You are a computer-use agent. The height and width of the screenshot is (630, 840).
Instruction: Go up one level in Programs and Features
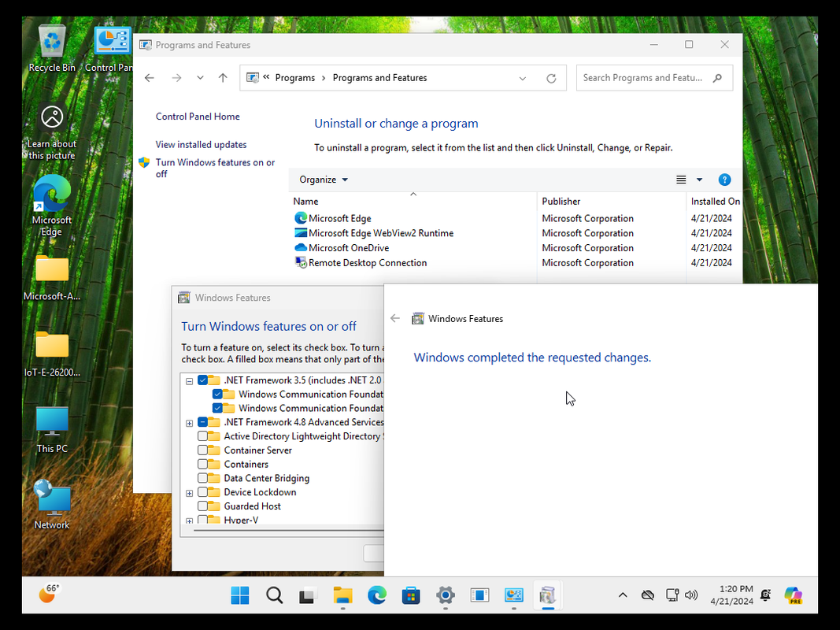coord(223,78)
